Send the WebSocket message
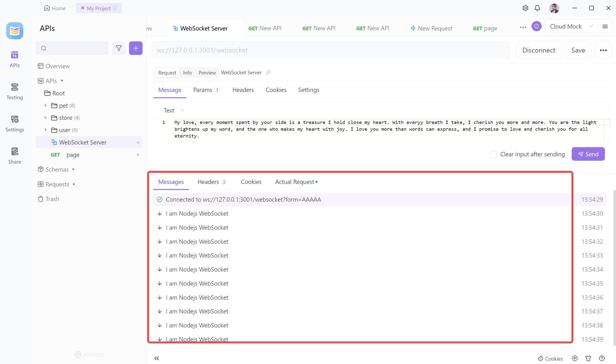 coord(588,154)
